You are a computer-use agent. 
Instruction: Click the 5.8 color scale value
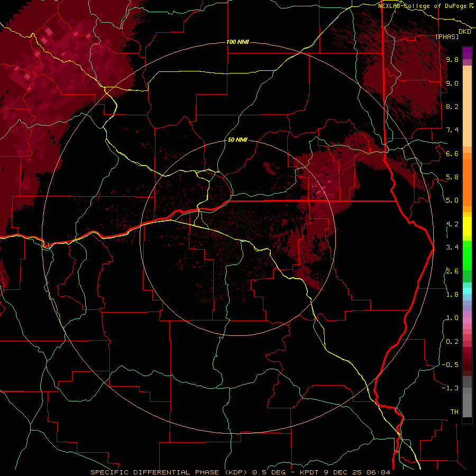point(452,177)
